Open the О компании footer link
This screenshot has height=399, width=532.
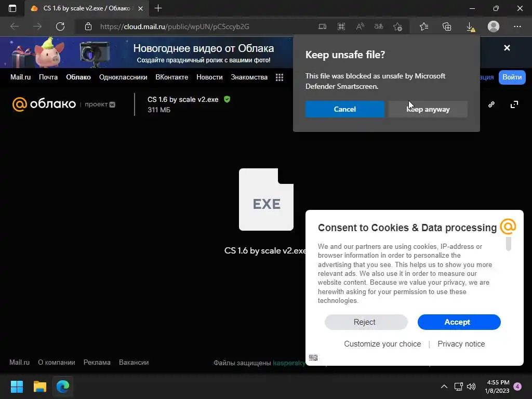point(56,362)
